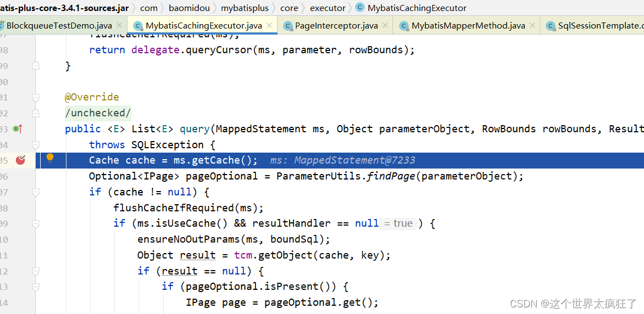644x314 pixels.
Task: Click the 'core' breadcrumb segment
Action: (289, 8)
